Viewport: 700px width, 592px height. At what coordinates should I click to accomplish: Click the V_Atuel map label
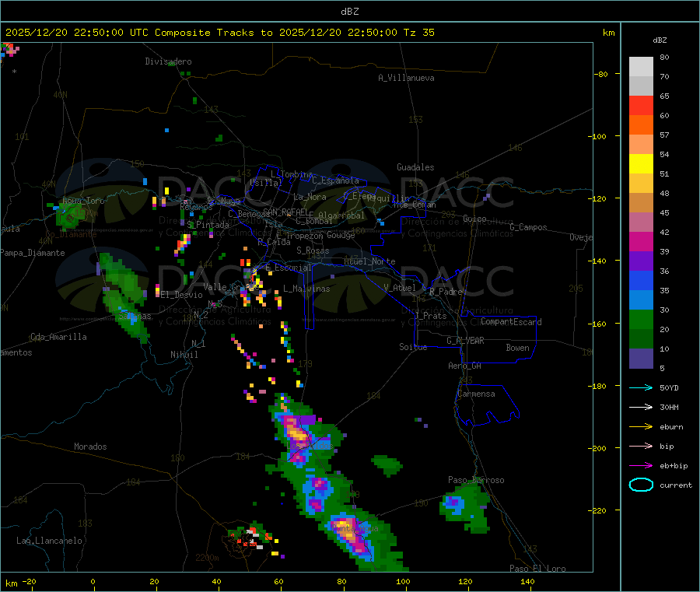pyautogui.click(x=400, y=288)
